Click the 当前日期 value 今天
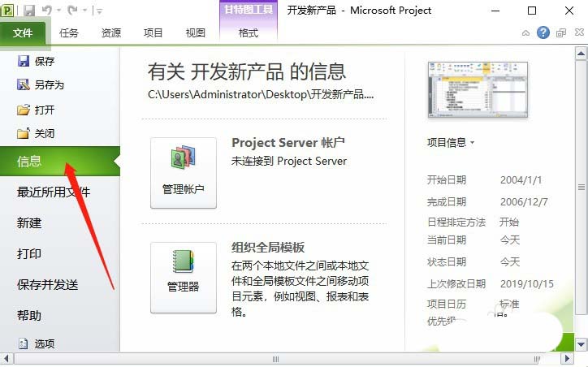588x367 pixels. point(510,240)
